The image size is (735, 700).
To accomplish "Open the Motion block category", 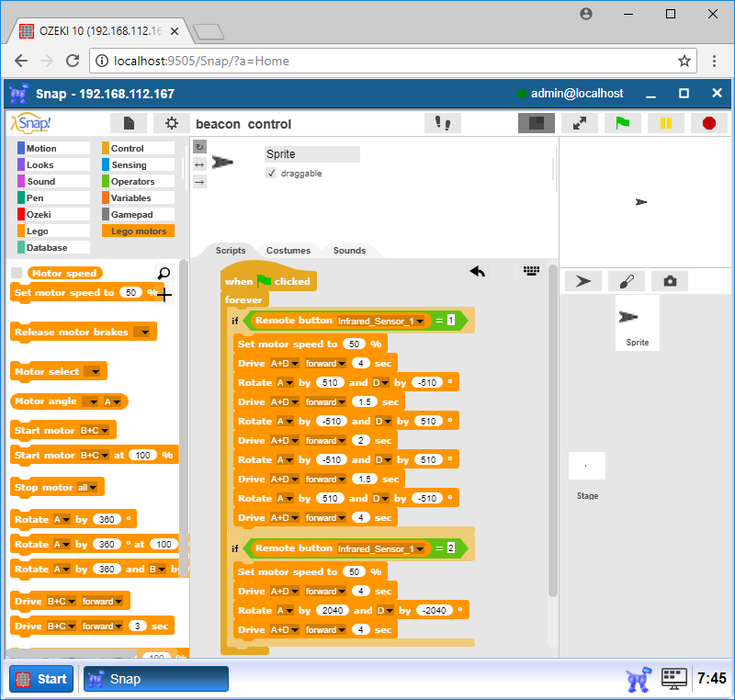I will [x=53, y=148].
